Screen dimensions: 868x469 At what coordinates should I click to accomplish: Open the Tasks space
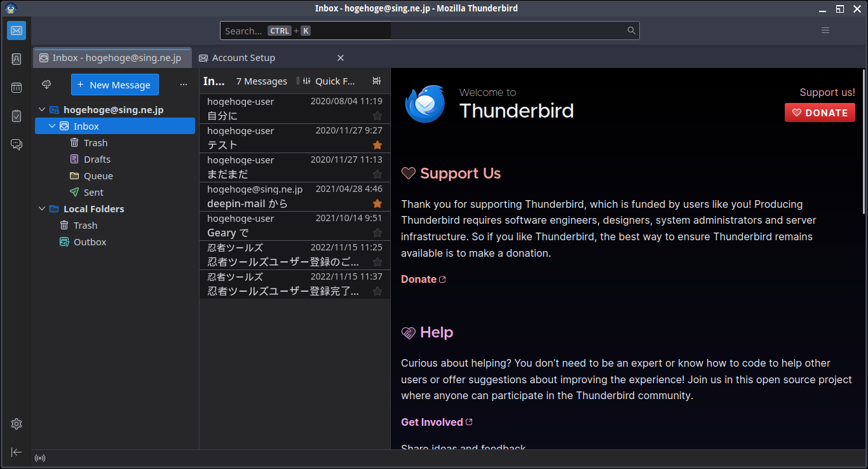(17, 116)
